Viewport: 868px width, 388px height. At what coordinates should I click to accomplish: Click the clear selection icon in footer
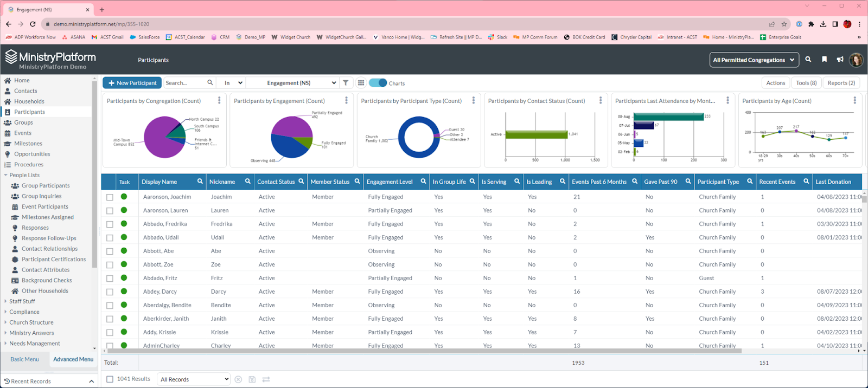tap(238, 379)
